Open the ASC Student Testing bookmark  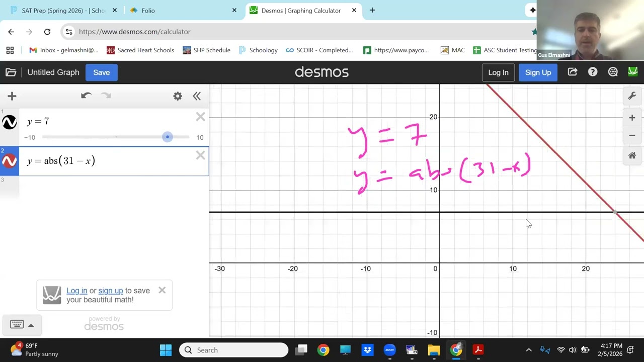(505, 50)
